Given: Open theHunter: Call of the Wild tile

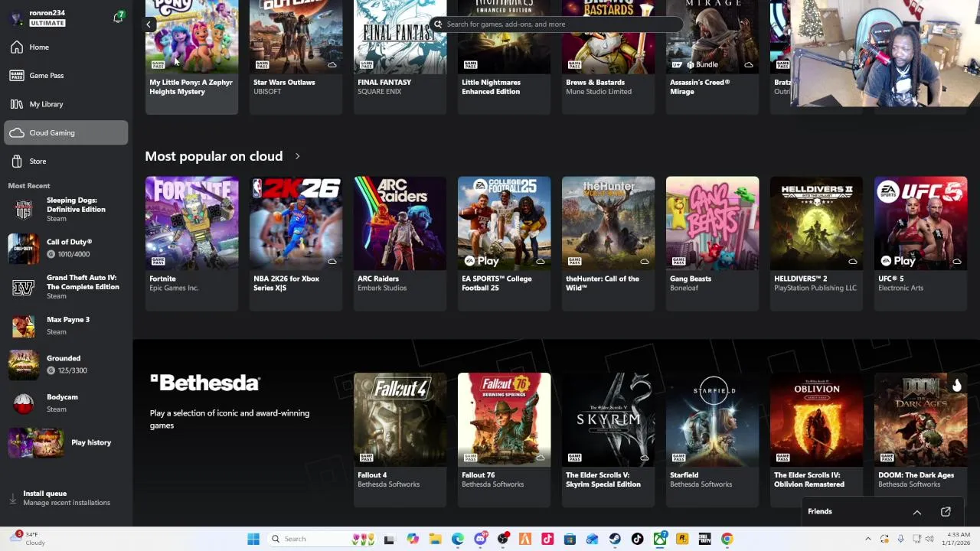Looking at the screenshot, I should 608,243.
